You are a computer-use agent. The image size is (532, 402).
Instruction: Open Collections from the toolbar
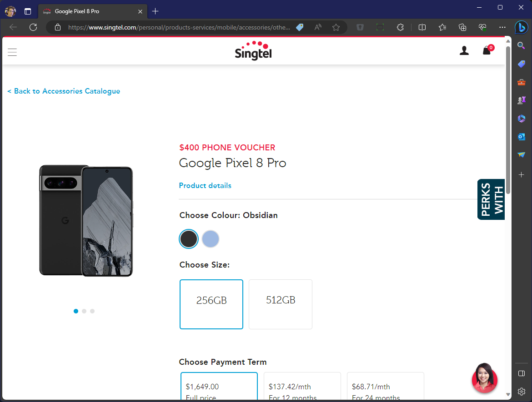pos(462,27)
